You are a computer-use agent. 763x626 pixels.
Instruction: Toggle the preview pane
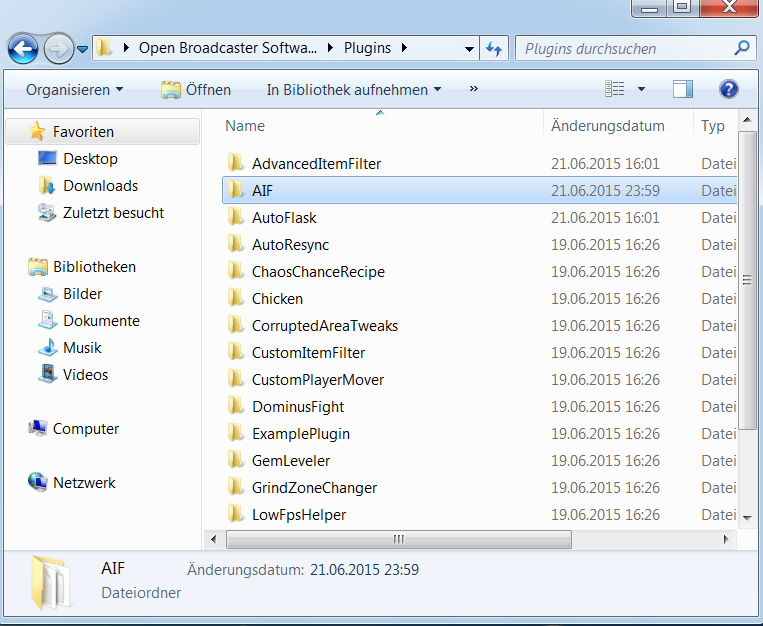coord(683,89)
